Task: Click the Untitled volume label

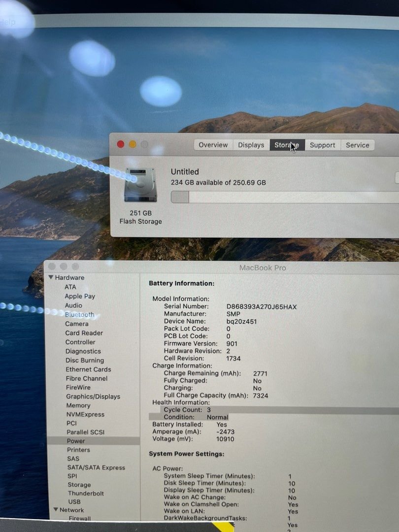Action: click(184, 171)
